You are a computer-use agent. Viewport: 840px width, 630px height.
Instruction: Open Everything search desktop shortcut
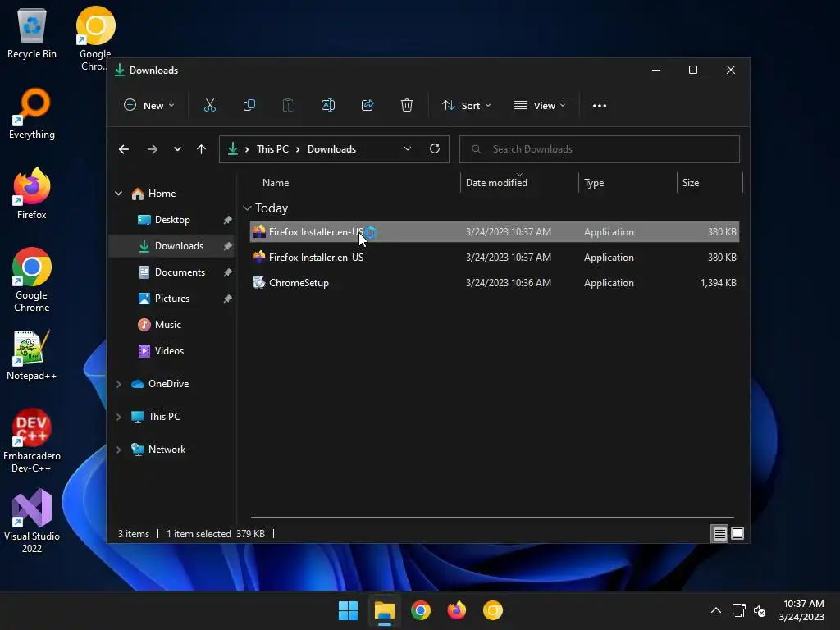[x=32, y=113]
